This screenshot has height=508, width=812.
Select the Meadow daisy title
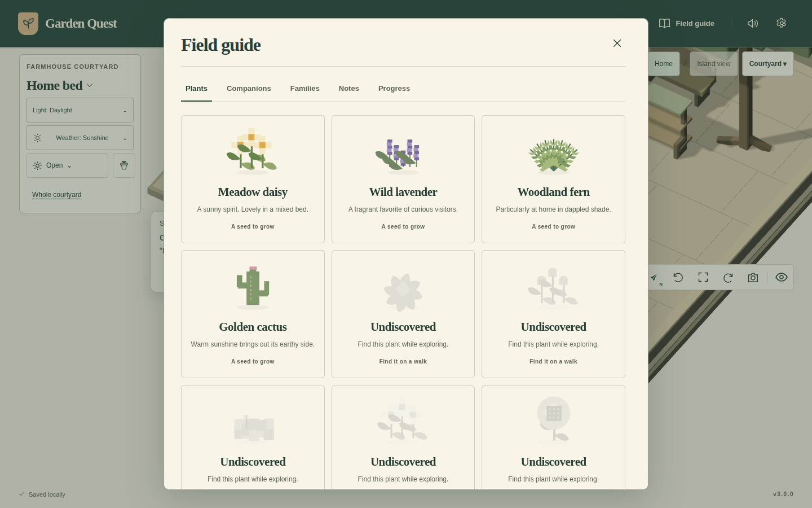[x=253, y=192]
